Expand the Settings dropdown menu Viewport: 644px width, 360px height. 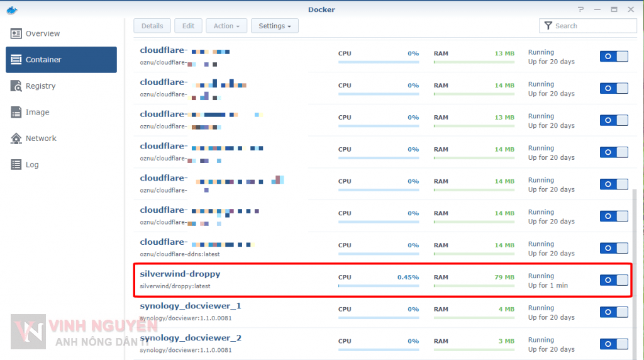274,26
